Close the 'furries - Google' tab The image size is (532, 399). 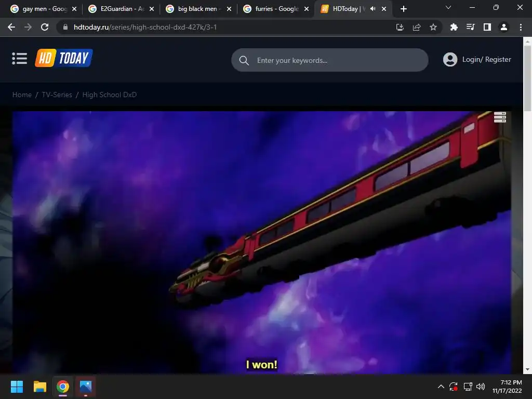coord(307,9)
